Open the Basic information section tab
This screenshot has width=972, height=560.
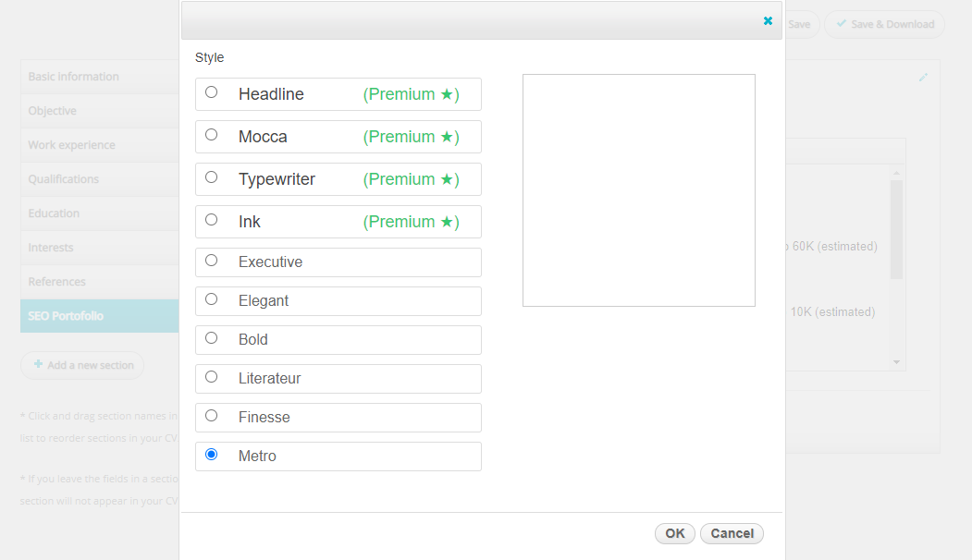pos(99,77)
